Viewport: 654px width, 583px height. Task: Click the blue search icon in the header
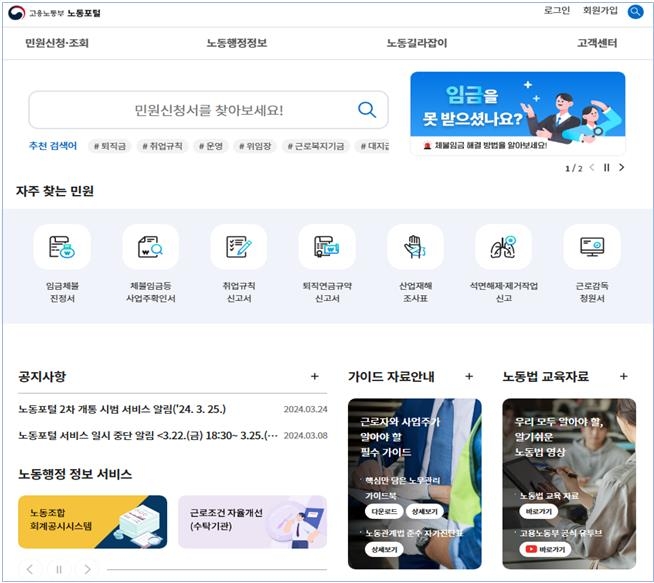coord(635,12)
